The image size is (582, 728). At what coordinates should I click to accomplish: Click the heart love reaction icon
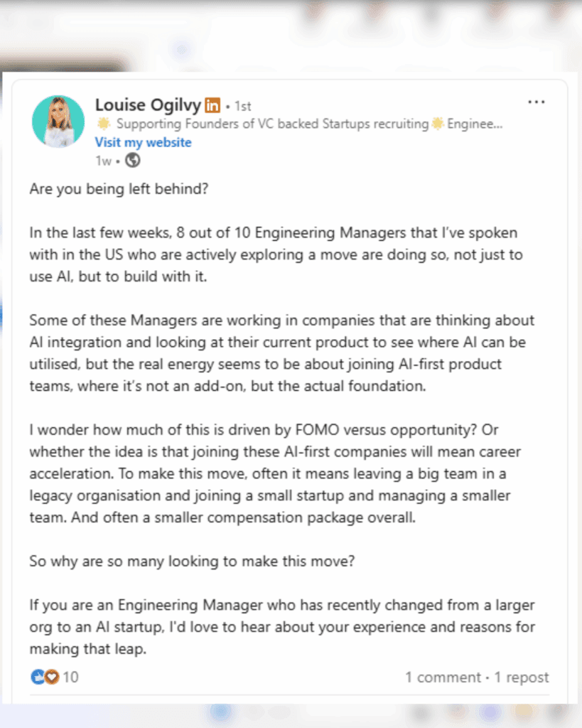[x=51, y=677]
